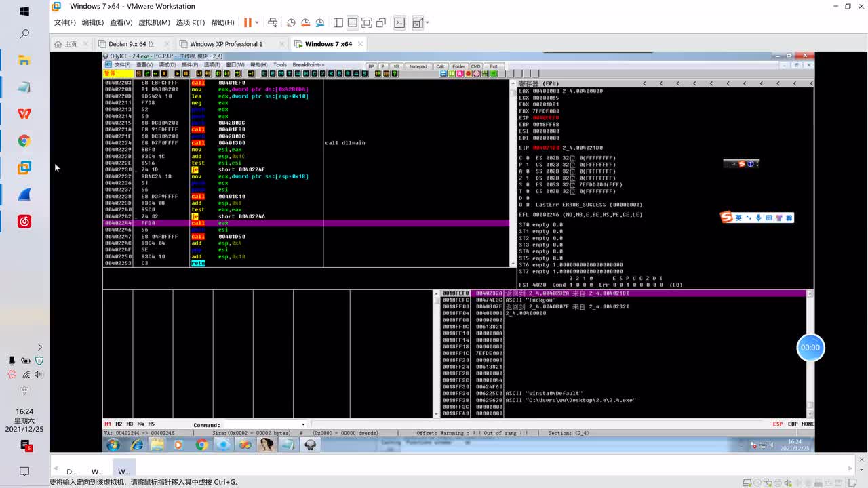Click Chrome icon in the Windows 7 taskbar
The image size is (868, 488).
(x=201, y=445)
